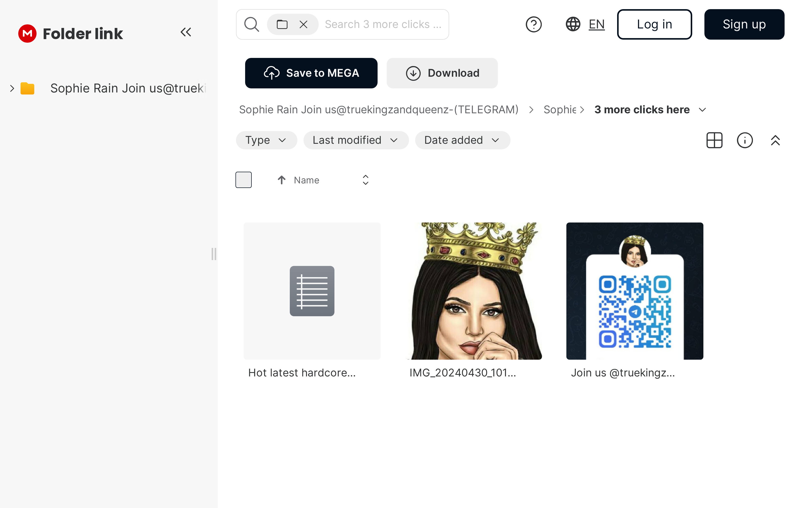
Task: Sort files by Name
Action: point(306,180)
